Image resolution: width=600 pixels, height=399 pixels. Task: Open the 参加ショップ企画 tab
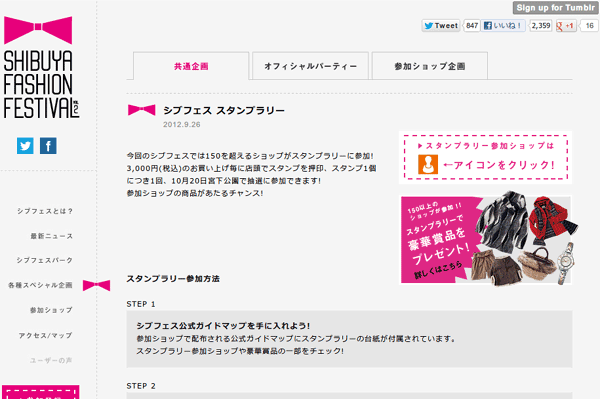pyautogui.click(x=430, y=66)
